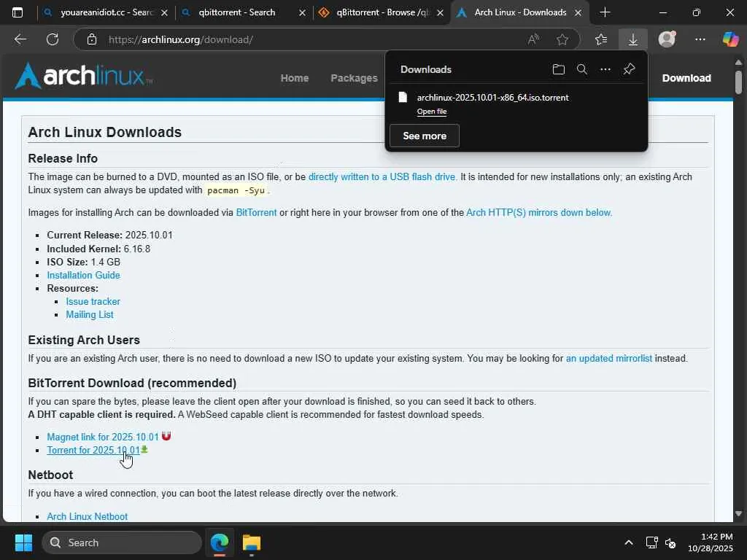Image resolution: width=747 pixels, height=560 pixels.
Task: Click the scrollbar down arrow
Action: [738, 514]
